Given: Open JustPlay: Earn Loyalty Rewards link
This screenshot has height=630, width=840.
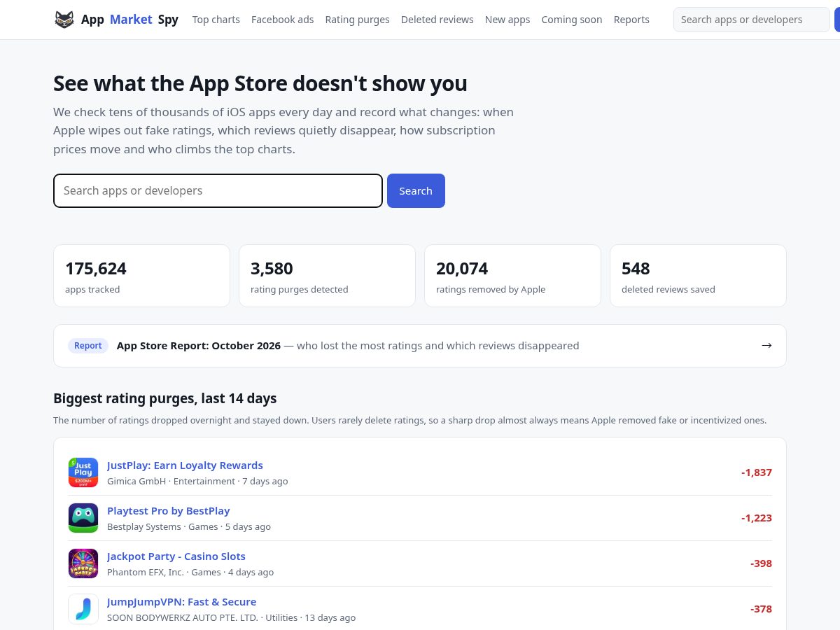Looking at the screenshot, I should [x=185, y=465].
